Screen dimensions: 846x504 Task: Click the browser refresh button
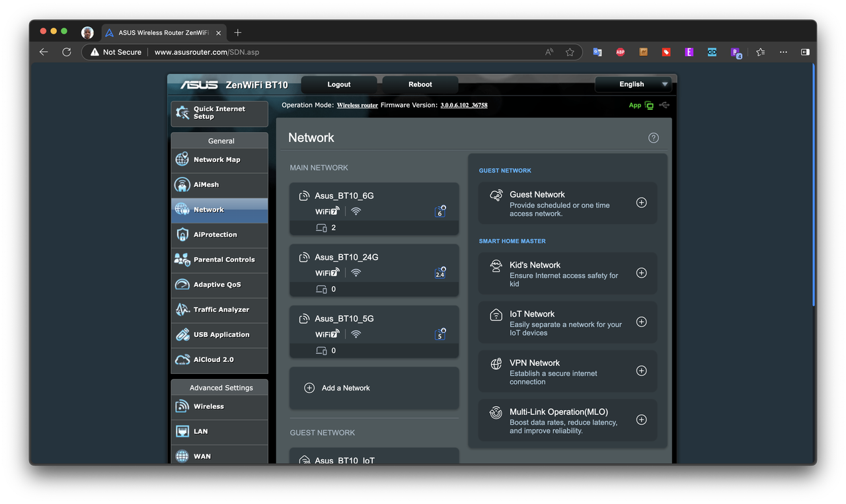67,52
